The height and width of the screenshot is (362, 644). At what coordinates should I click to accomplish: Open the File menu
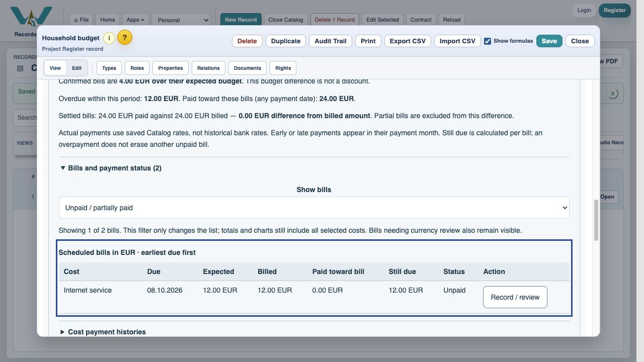pos(81,20)
